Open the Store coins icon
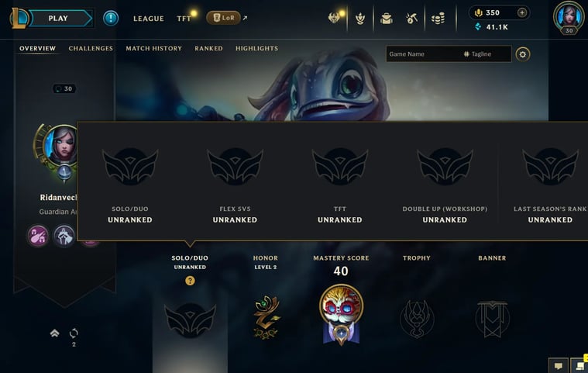 (x=438, y=18)
